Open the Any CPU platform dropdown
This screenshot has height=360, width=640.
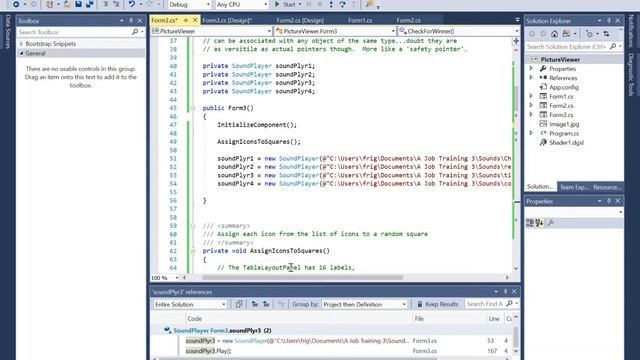[x=242, y=4]
